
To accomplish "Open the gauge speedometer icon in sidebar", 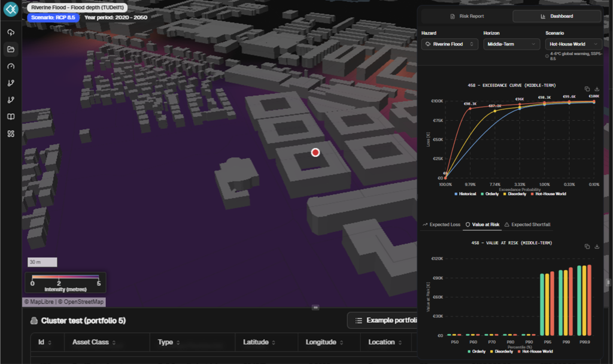I will tap(11, 66).
